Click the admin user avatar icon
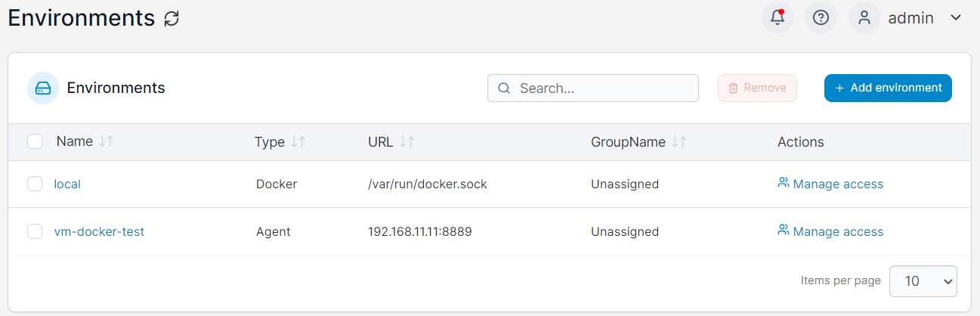The image size is (980, 316). click(x=864, y=17)
